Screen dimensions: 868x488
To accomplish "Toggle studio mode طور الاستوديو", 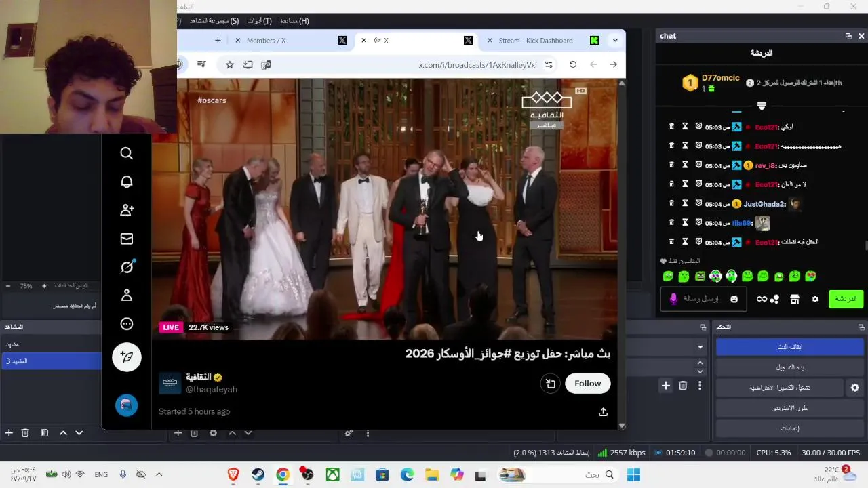I will pyautogui.click(x=789, y=408).
